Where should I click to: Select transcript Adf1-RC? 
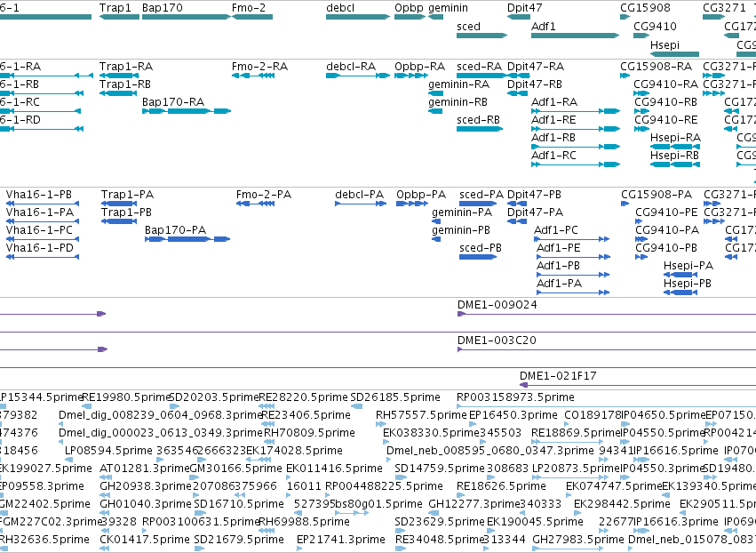tap(554, 156)
